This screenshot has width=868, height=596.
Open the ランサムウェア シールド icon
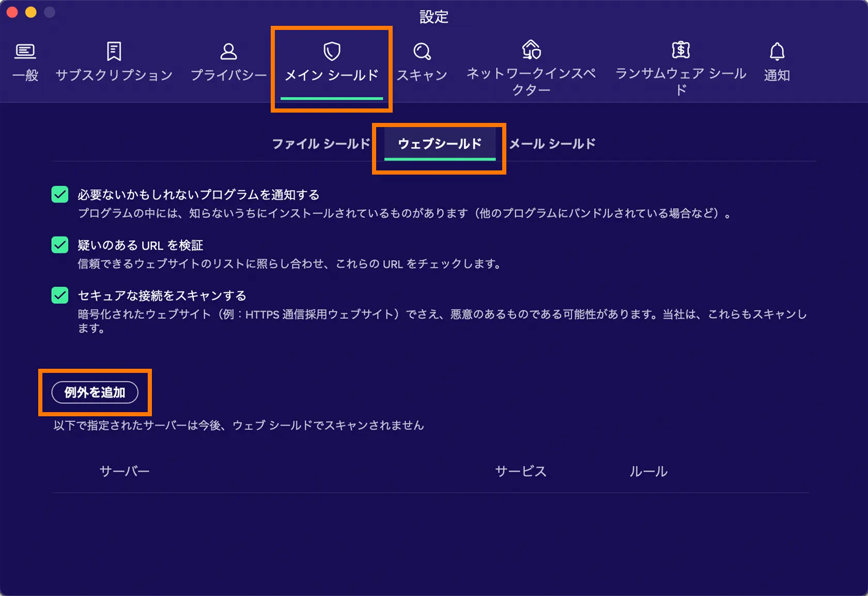pyautogui.click(x=680, y=50)
